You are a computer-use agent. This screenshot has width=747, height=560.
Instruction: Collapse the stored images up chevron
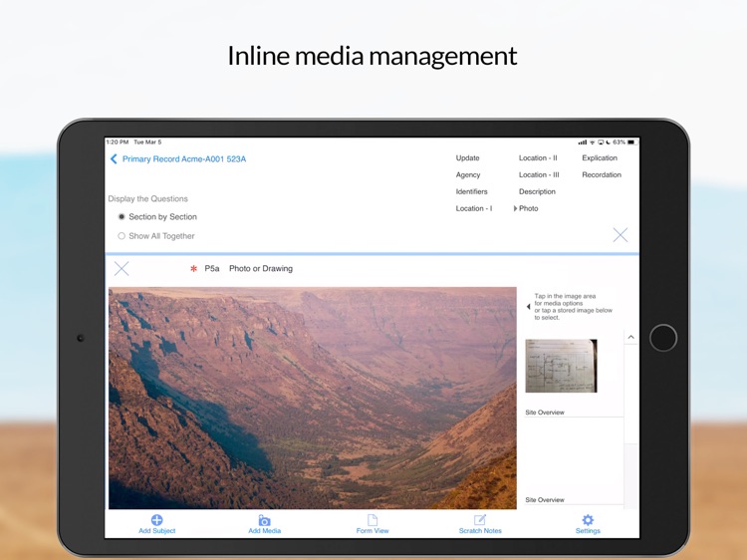tap(630, 337)
